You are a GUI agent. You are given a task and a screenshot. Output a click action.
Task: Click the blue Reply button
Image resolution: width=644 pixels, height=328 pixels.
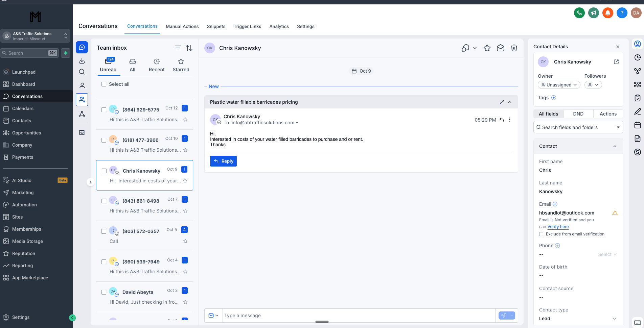point(223,161)
